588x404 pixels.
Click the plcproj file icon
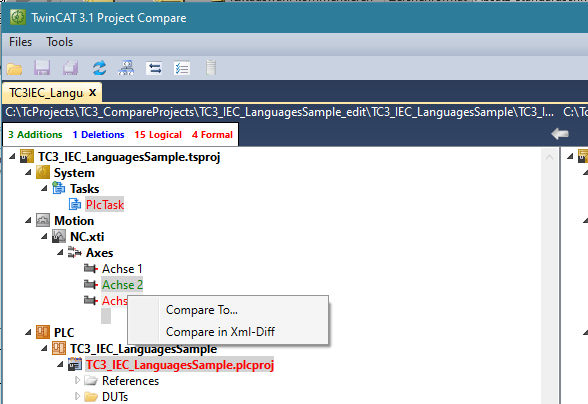pyautogui.click(x=75, y=364)
